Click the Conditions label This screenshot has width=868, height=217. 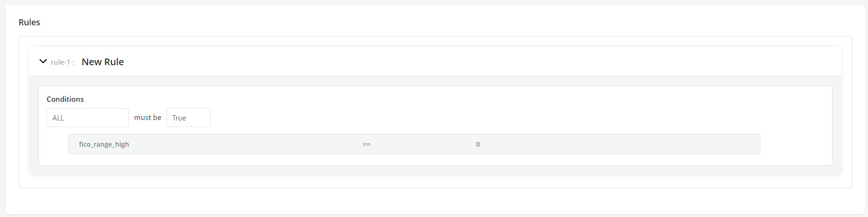click(x=65, y=99)
